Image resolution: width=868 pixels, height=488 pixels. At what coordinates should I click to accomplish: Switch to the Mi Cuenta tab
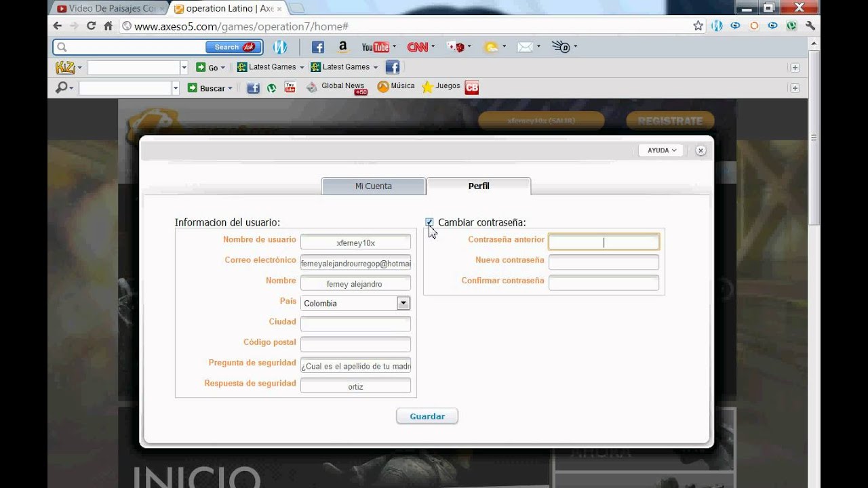[x=373, y=186]
